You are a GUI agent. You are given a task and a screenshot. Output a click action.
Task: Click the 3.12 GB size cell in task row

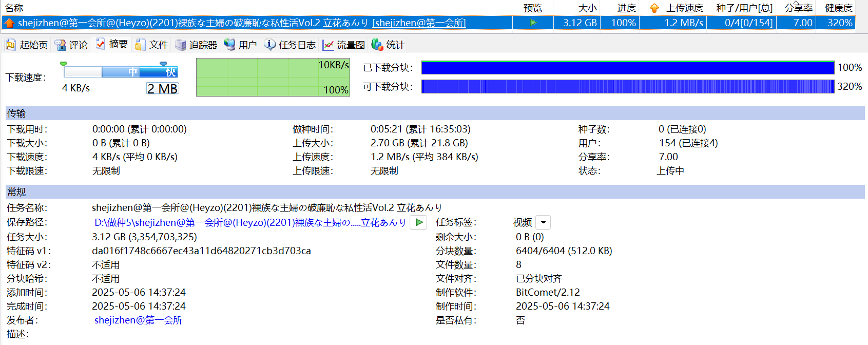(580, 23)
